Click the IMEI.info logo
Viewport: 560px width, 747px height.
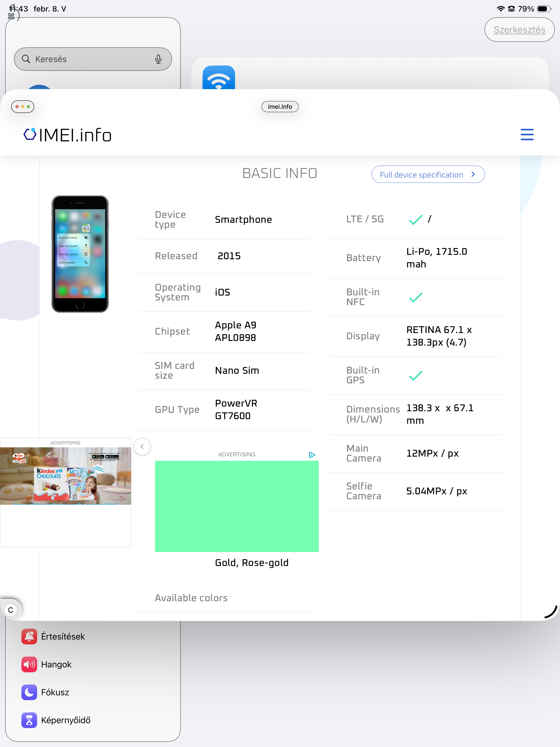pos(68,135)
